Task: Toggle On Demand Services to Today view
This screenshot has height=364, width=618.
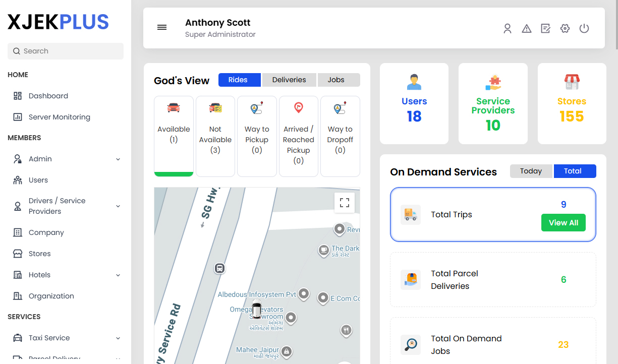Action: click(x=531, y=171)
